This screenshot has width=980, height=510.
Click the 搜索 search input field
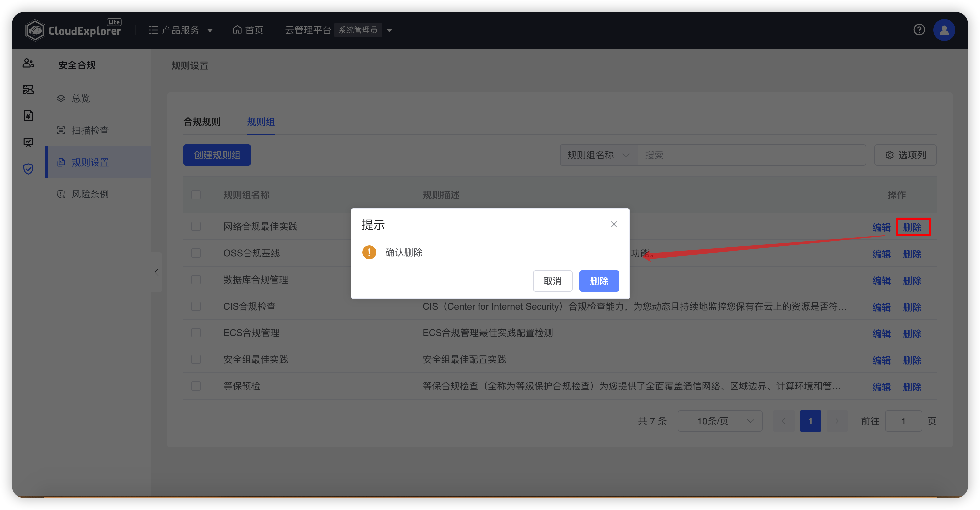tap(752, 155)
